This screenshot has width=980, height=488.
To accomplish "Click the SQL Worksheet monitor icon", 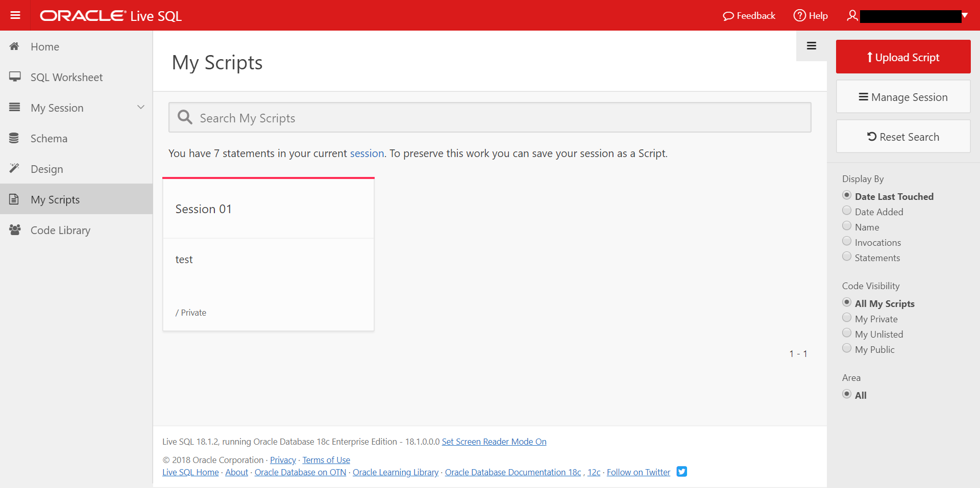I will [x=15, y=77].
